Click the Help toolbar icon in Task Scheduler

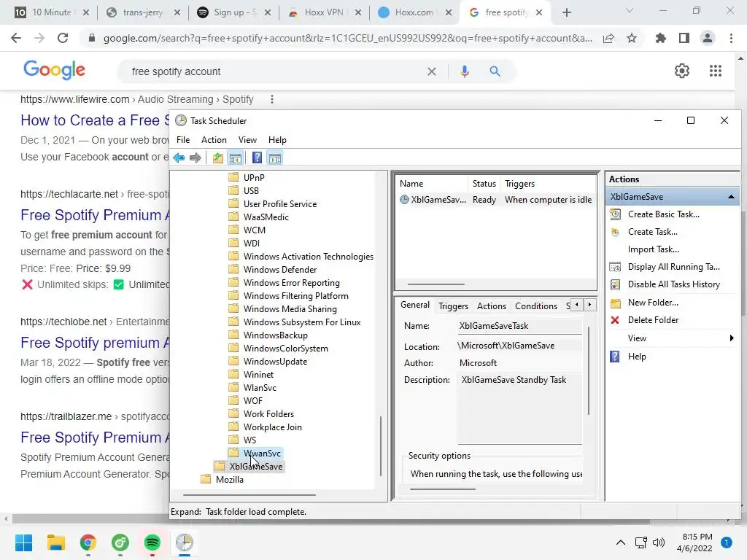(x=257, y=157)
